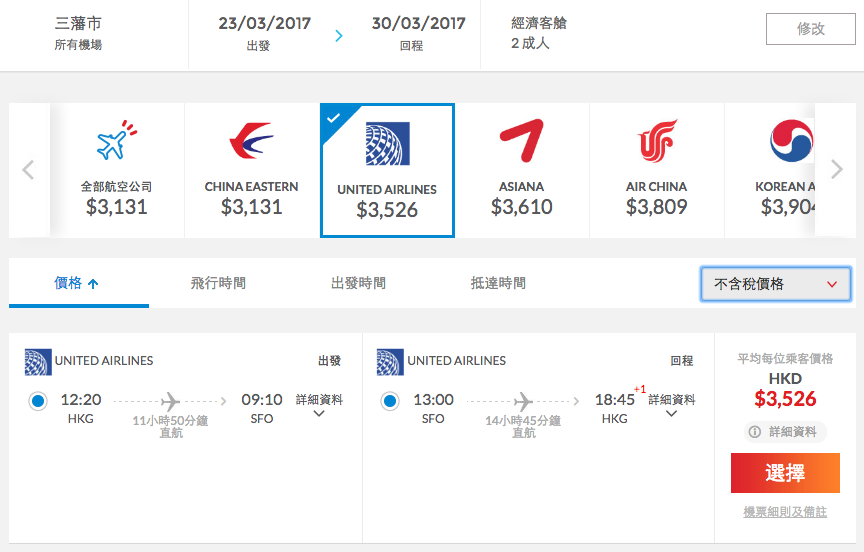The image size is (864, 552).
Task: Click the 所有機場 all airports label
Action: (x=78, y=45)
